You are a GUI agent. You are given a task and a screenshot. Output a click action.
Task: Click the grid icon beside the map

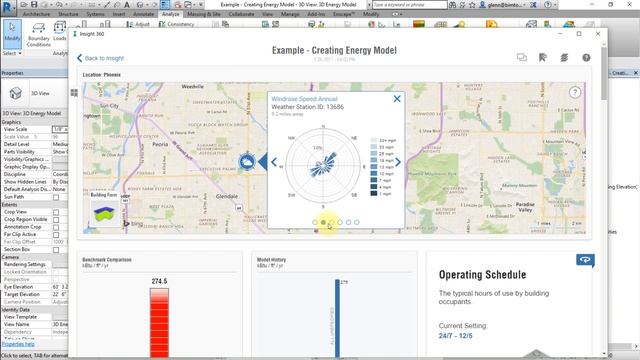pos(74,93)
